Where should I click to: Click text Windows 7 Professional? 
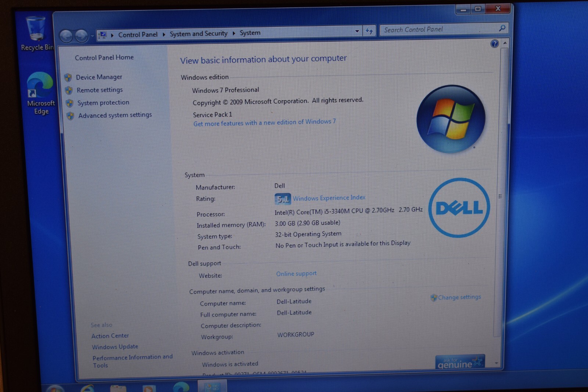click(226, 90)
